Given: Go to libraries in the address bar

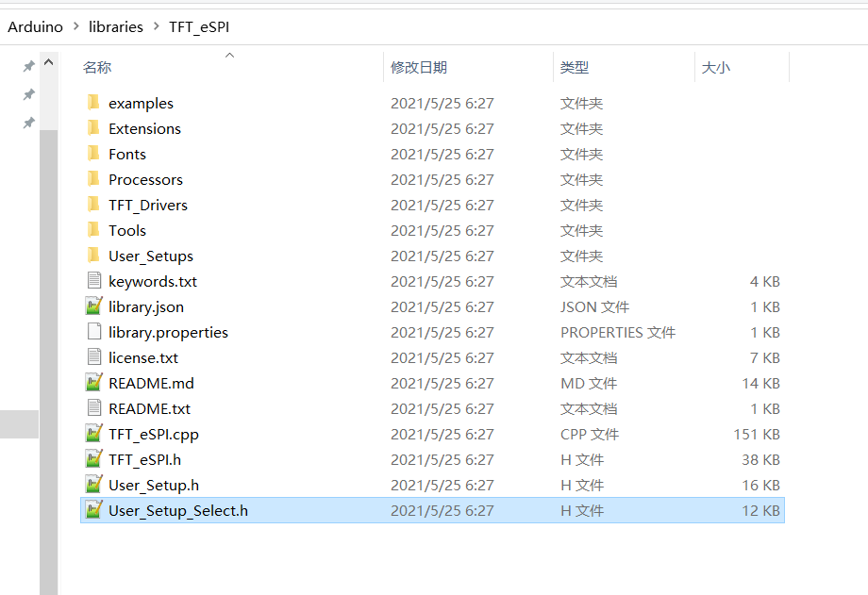Looking at the screenshot, I should tap(116, 26).
